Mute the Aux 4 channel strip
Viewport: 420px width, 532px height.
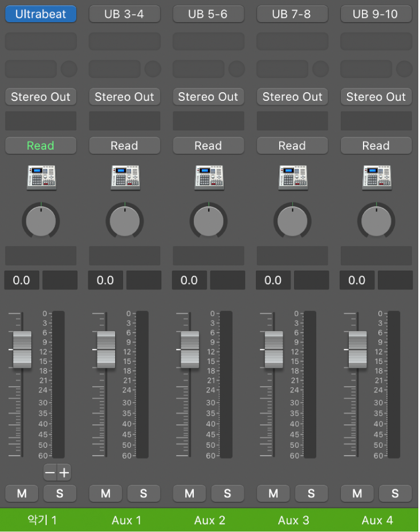(x=357, y=493)
